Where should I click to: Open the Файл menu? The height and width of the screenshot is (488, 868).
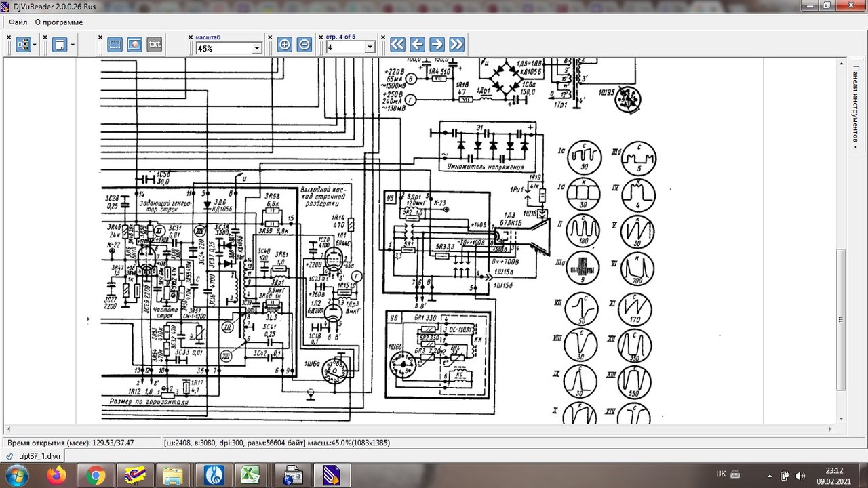point(18,22)
